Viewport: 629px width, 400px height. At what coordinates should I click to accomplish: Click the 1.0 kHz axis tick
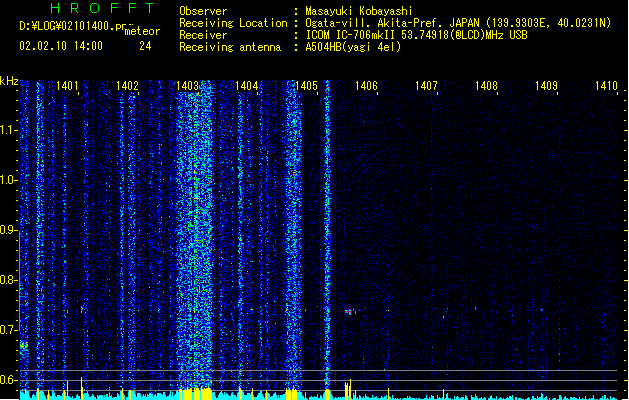[8, 180]
